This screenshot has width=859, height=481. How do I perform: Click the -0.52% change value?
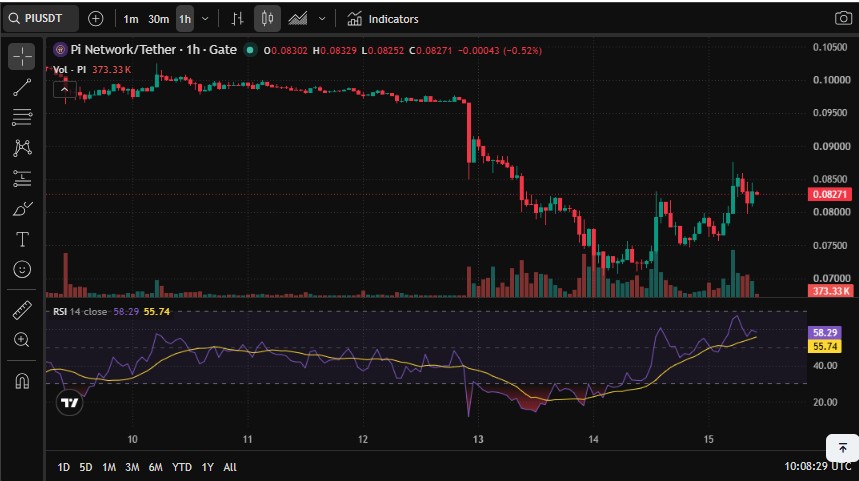pos(522,50)
